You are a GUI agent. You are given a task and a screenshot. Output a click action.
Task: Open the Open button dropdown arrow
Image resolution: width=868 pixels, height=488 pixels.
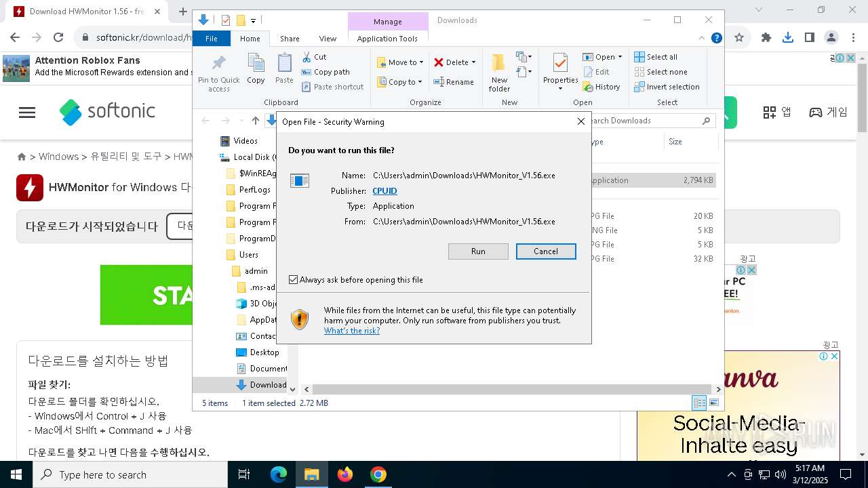(x=620, y=57)
